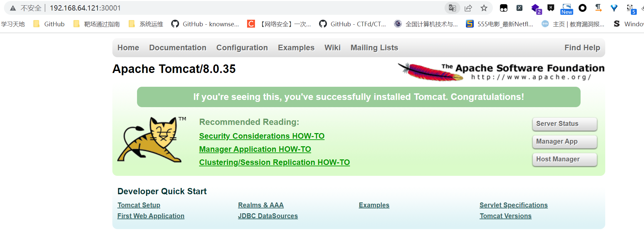This screenshot has width=644, height=234.
Task: Open the 主页 | 教育漏洞报... bookmark
Action: (573, 24)
